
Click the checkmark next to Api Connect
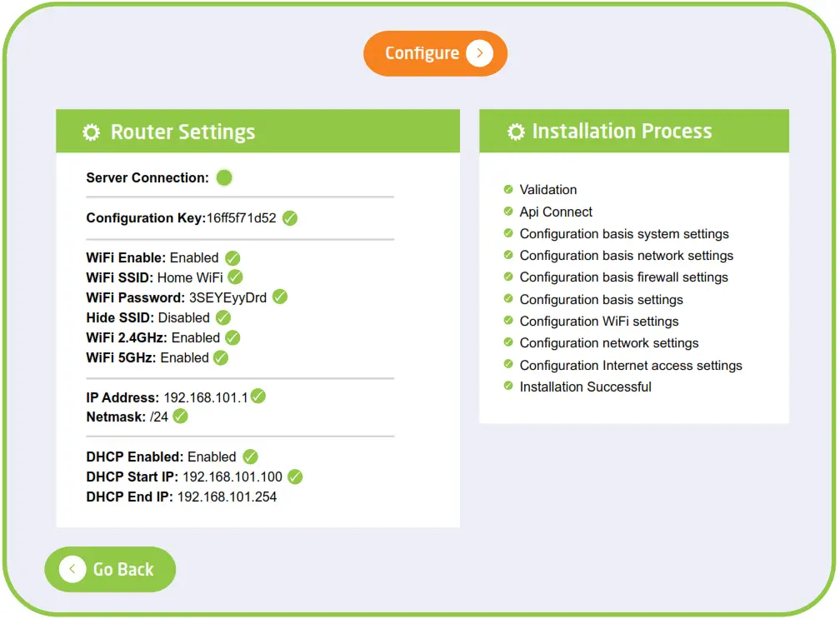point(508,211)
